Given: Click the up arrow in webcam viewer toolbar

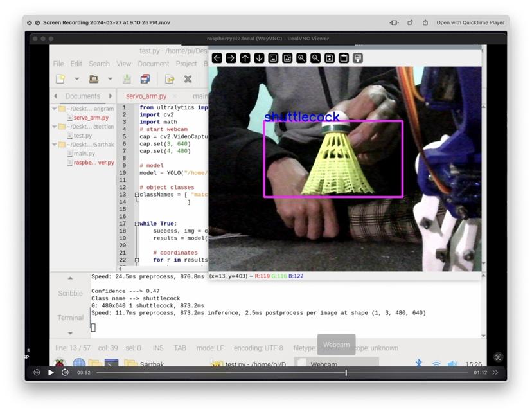Looking at the screenshot, I should 246,58.
